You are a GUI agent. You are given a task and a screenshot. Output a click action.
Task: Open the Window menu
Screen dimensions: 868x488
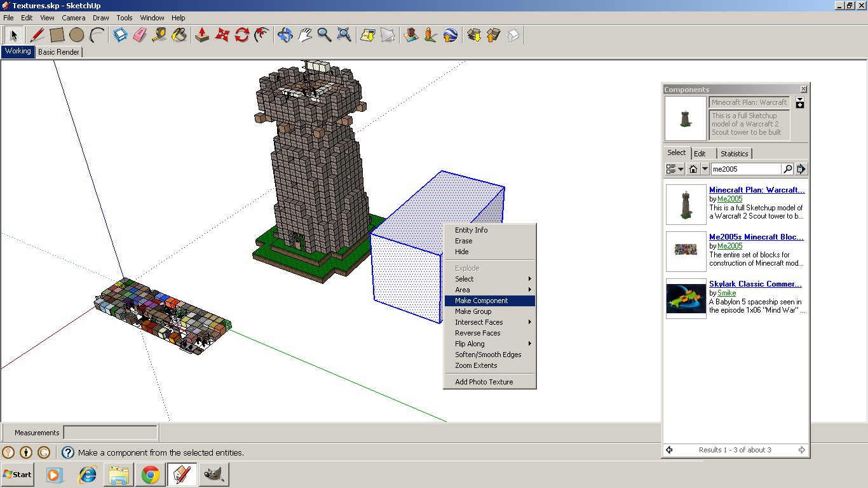click(152, 18)
